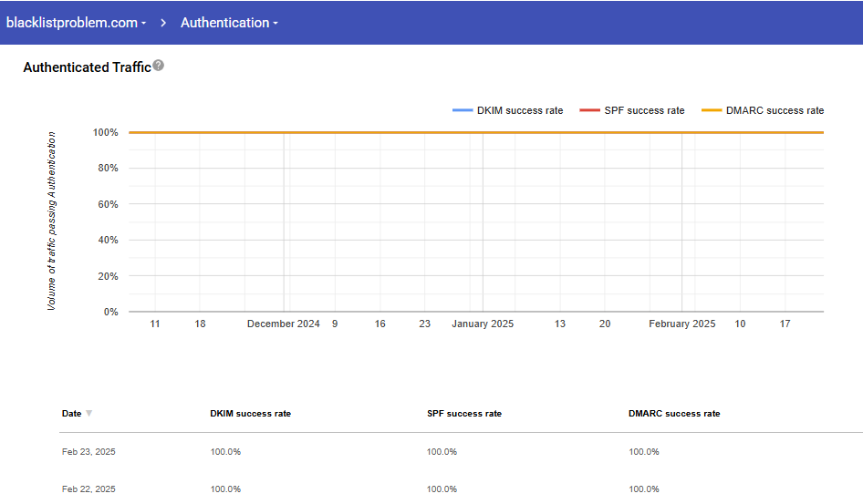Click SPF success rate table column header
Screen dimensions: 863x504
click(x=463, y=414)
